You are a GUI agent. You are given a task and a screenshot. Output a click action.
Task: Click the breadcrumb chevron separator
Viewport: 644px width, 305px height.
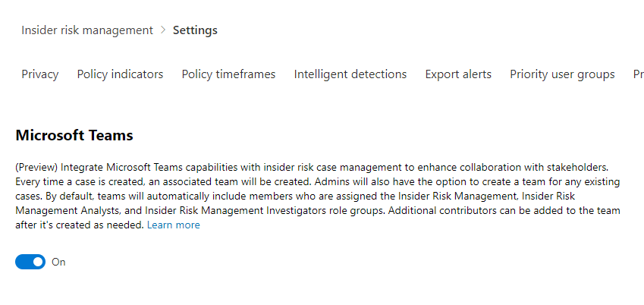pos(162,30)
